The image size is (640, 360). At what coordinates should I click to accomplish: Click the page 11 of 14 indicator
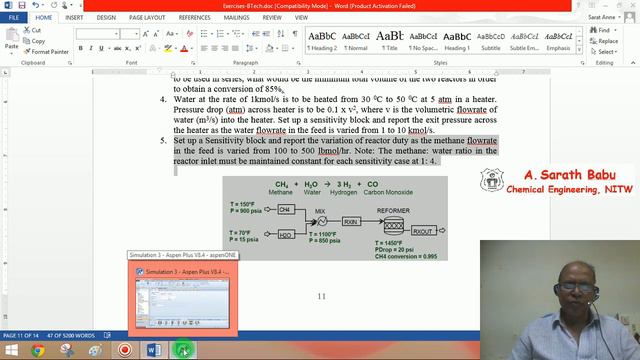pos(20,336)
